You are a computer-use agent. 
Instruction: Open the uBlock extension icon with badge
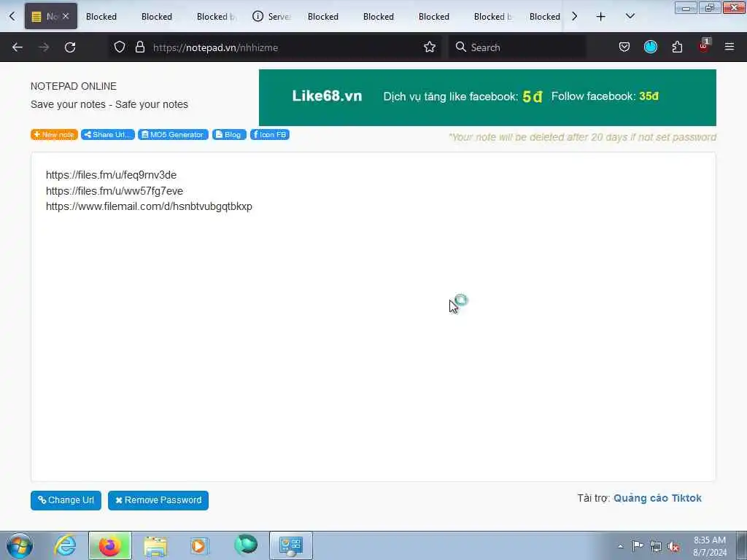click(x=704, y=46)
